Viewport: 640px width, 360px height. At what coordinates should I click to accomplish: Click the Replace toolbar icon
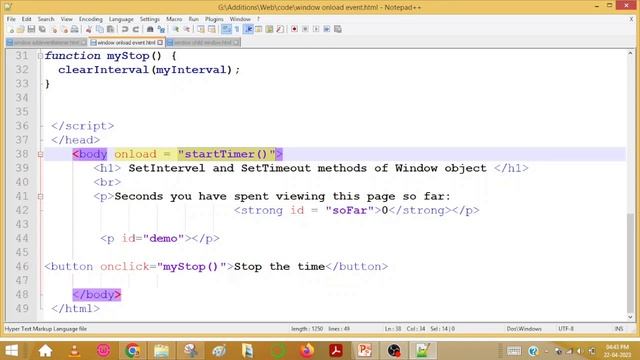tap(161, 29)
